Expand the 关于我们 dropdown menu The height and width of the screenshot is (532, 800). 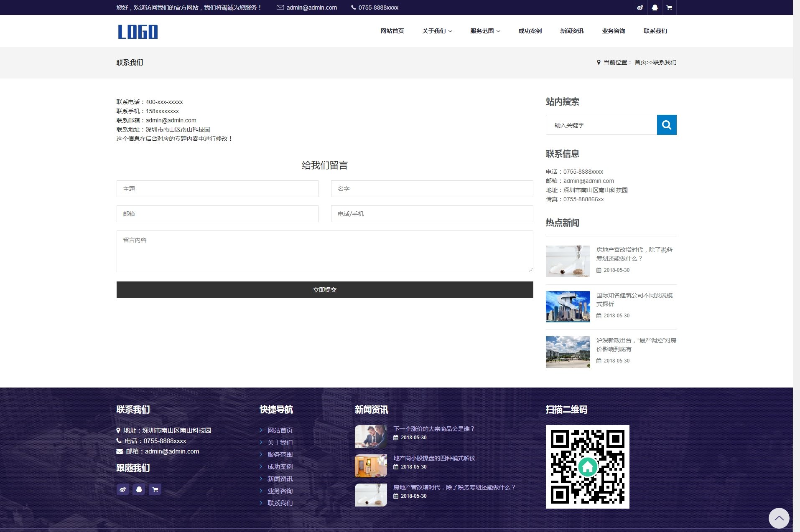point(436,30)
